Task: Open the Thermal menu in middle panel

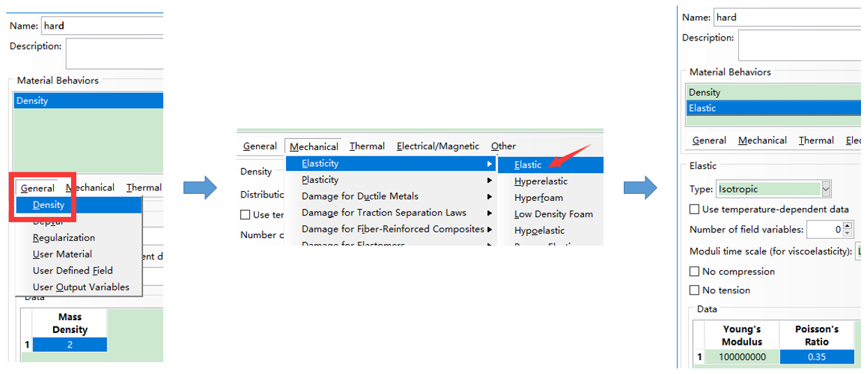Action: click(x=367, y=147)
